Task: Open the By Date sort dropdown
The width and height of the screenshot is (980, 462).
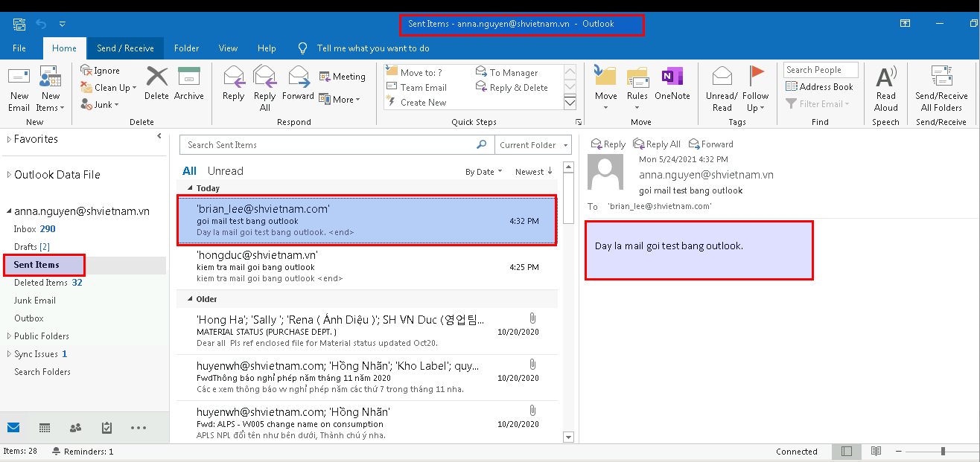Action: click(483, 172)
